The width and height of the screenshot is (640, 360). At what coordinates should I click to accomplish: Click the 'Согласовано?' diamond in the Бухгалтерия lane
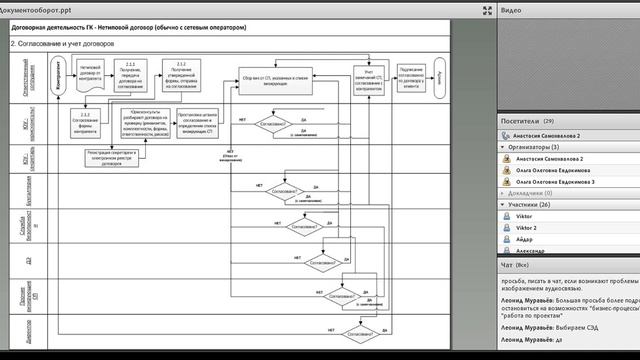[284, 191]
